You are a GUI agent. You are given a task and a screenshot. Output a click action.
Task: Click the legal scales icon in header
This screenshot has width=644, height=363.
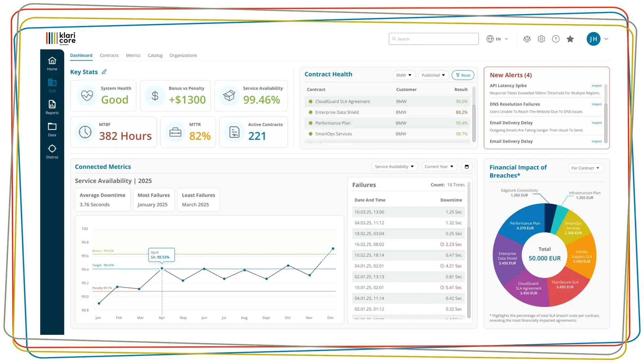527,39
